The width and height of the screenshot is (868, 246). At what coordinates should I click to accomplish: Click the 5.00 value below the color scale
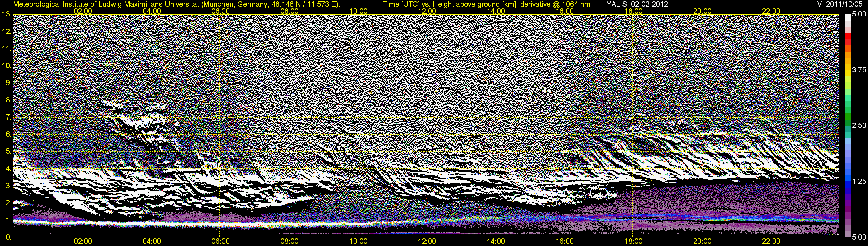coord(859,237)
